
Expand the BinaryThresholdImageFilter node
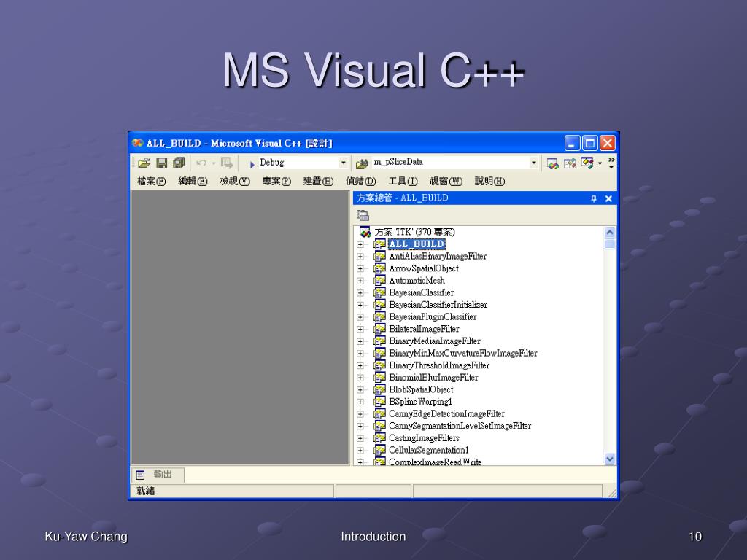[360, 366]
